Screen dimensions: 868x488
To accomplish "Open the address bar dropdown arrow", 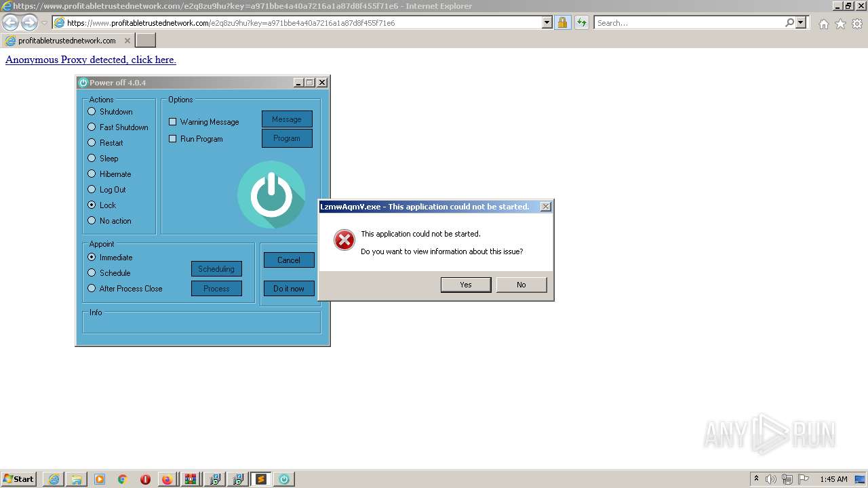I will [547, 22].
